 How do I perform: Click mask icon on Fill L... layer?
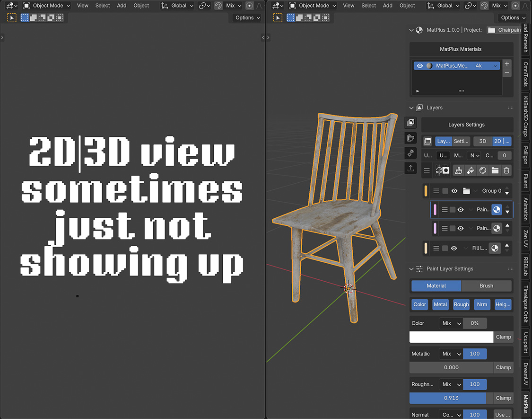point(495,249)
